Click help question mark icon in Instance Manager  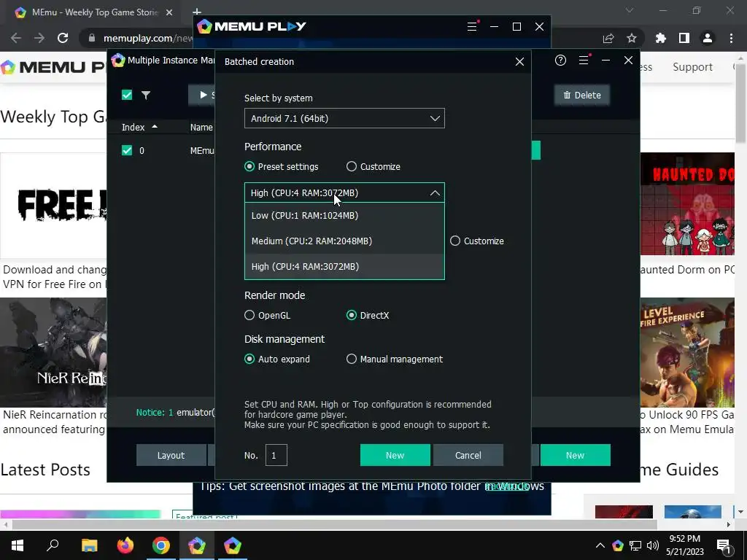560,60
